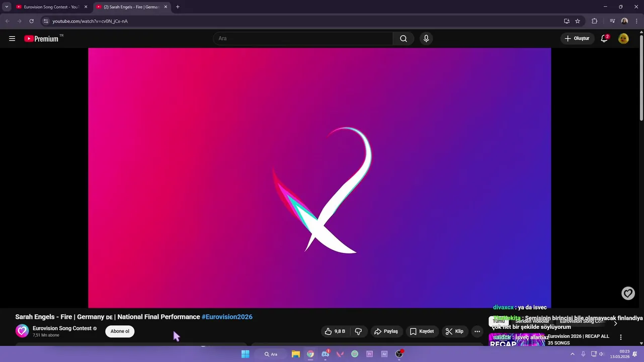Open taskbar Ara search box

272,354
